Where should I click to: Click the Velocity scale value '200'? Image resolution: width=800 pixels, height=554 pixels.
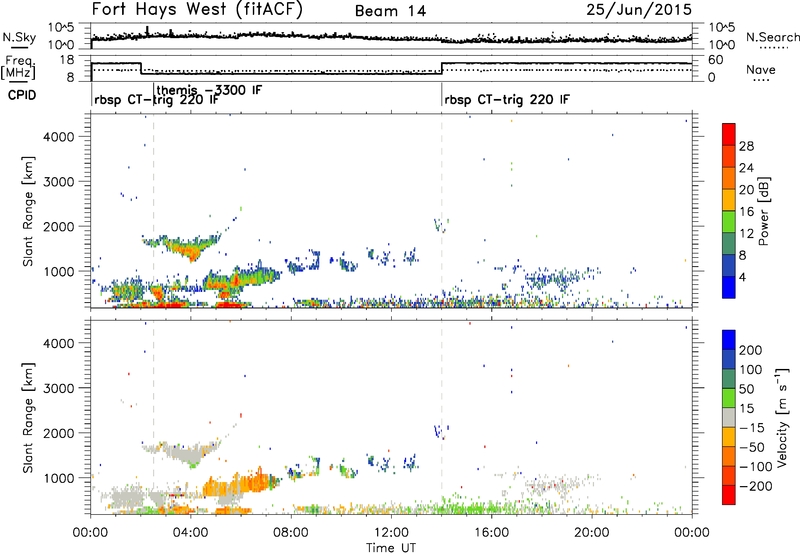(x=751, y=350)
